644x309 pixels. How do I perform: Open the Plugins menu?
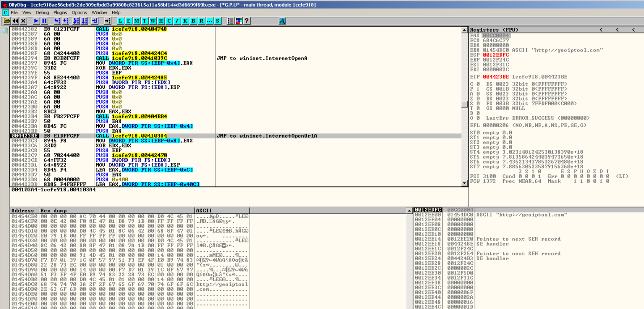coord(60,13)
